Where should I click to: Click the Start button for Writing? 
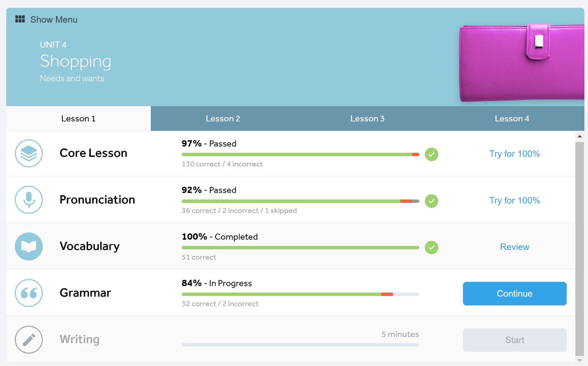[x=514, y=340]
